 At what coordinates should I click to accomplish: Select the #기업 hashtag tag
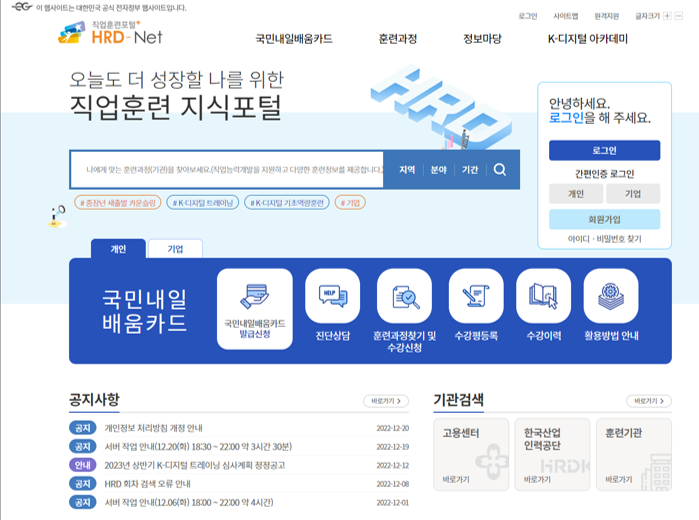[x=350, y=203]
